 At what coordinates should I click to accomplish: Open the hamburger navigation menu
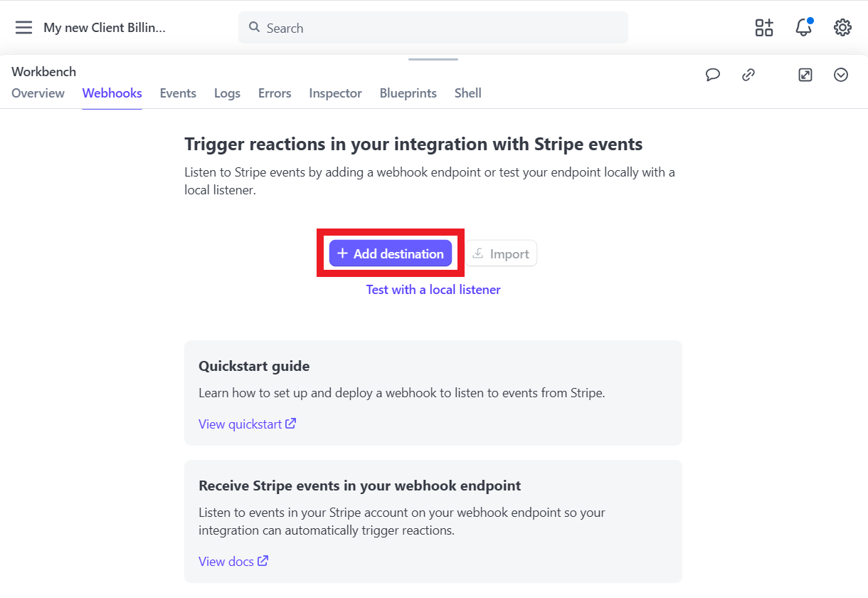click(23, 28)
